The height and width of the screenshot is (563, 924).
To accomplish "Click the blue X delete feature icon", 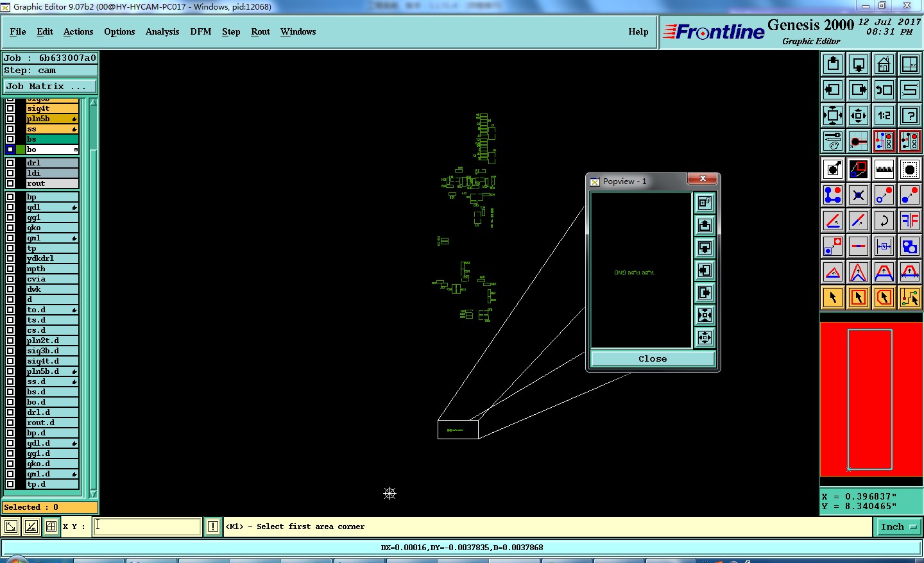I will pyautogui.click(x=859, y=195).
